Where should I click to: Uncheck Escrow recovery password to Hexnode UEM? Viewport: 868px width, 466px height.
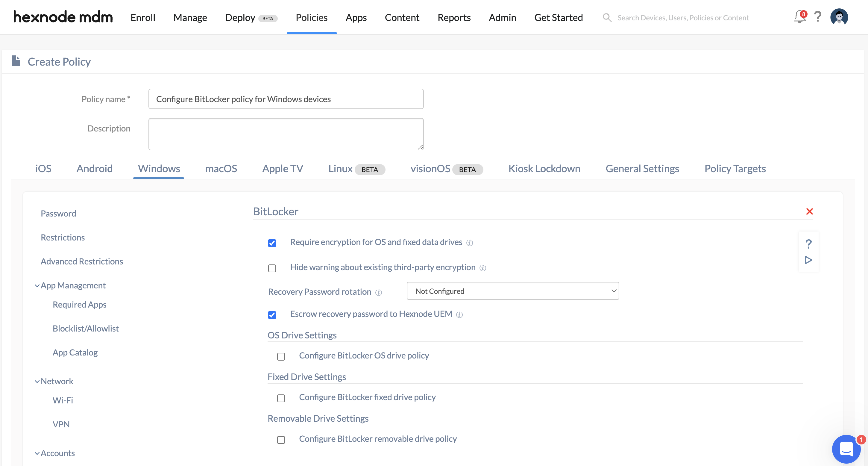click(x=272, y=315)
